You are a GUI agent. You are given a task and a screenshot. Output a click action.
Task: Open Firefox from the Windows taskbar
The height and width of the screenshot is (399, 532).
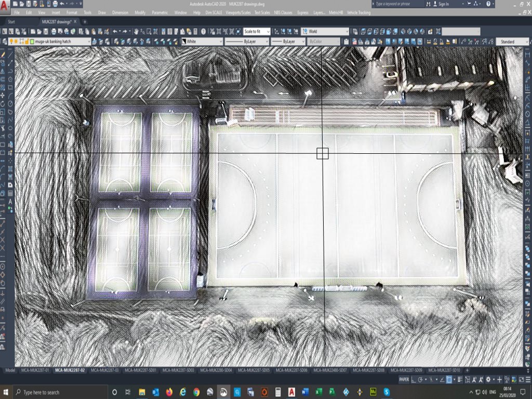(x=169, y=392)
